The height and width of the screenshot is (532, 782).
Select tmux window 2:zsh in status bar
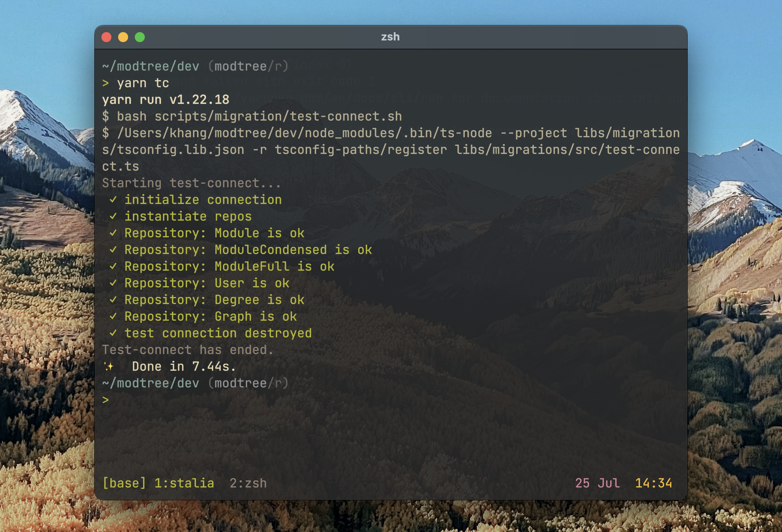(248, 483)
